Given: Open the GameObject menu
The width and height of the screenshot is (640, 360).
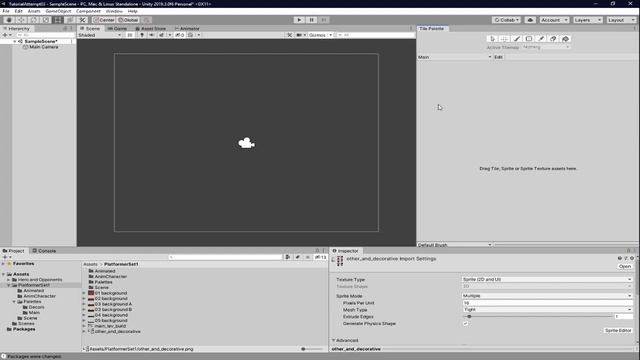Looking at the screenshot, I should click(x=58, y=11).
